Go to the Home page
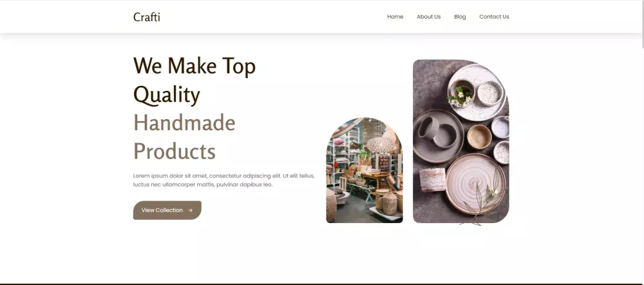 395,17
